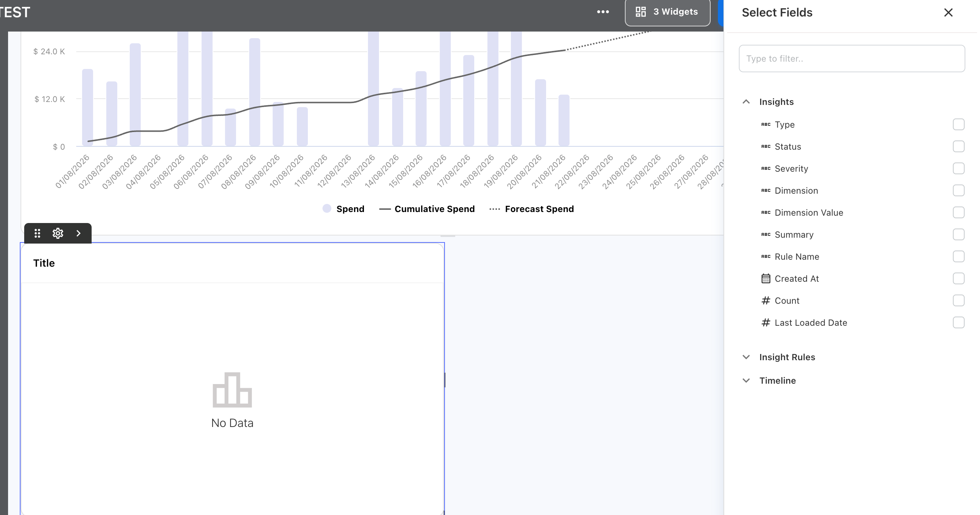
Task: Check the Type field checkbox
Action: (958, 124)
